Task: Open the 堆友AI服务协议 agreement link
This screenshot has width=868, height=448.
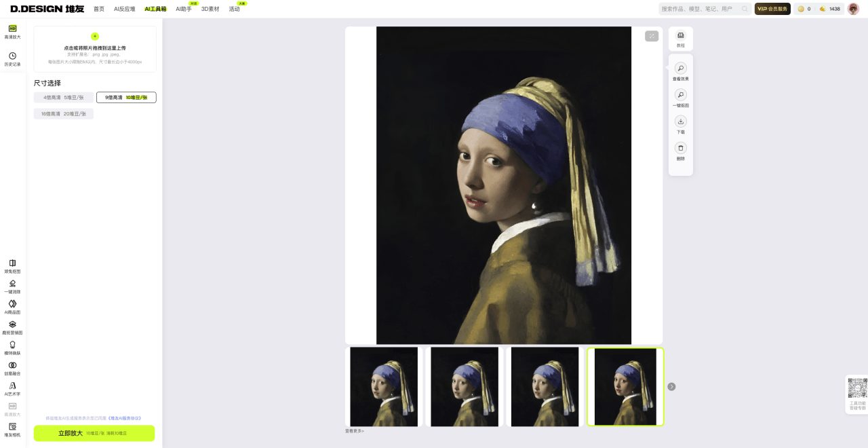Action: 125,418
